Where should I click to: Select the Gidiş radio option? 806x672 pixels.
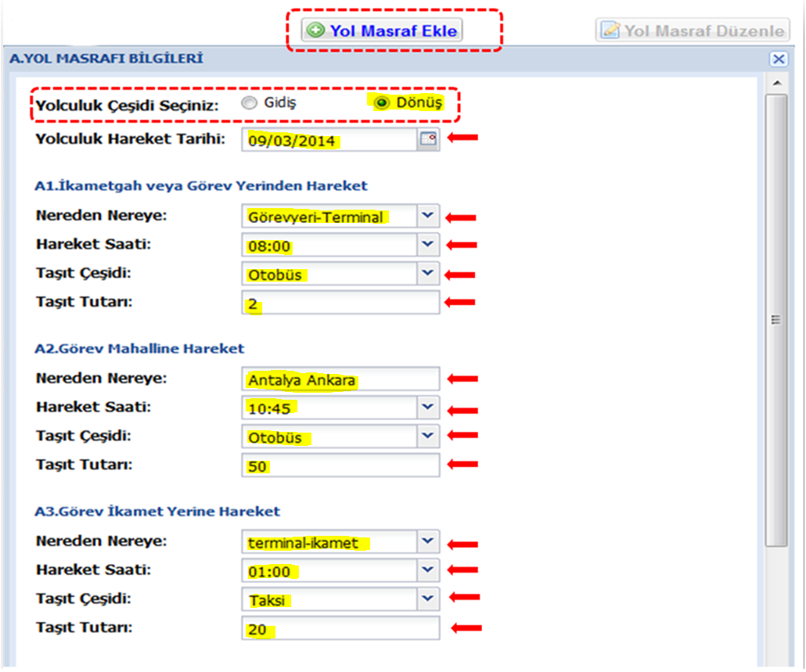click(x=250, y=103)
